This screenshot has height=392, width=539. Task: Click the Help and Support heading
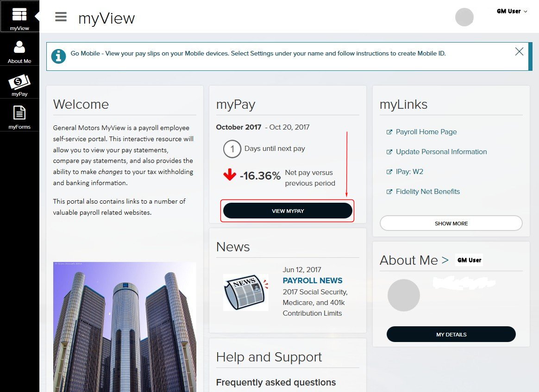coord(269,357)
